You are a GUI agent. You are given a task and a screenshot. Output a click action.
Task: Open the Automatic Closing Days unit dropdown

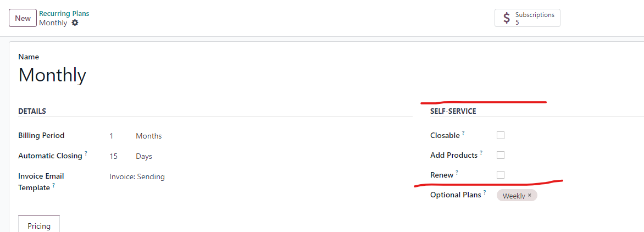coord(144,157)
